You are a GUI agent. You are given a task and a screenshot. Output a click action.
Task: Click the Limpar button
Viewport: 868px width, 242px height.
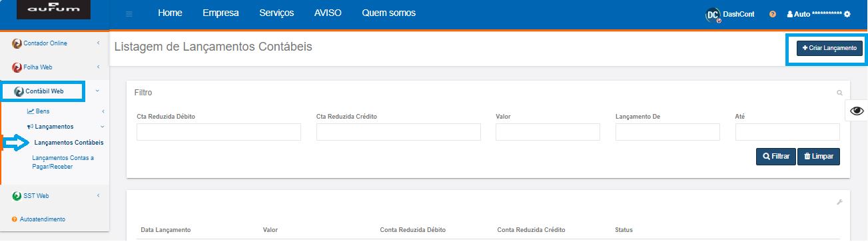coord(819,157)
